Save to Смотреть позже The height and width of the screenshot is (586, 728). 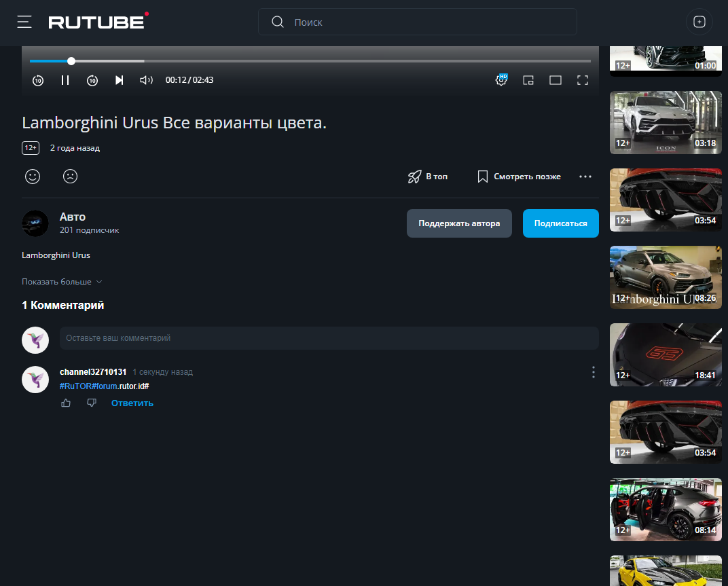(519, 177)
